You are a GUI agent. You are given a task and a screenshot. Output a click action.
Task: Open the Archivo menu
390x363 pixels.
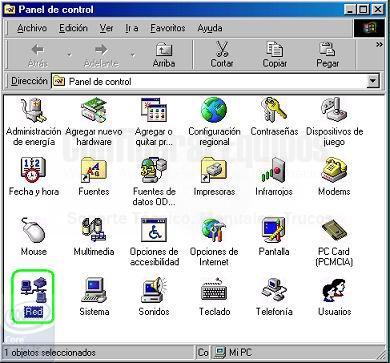(x=32, y=28)
